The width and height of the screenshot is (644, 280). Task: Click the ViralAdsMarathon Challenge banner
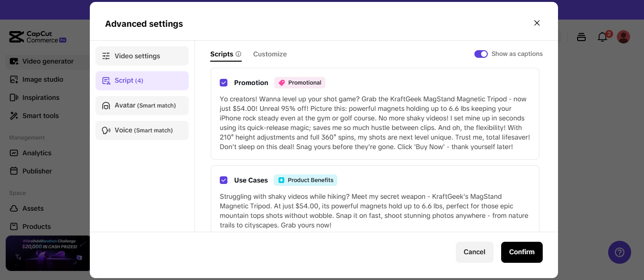tap(48, 253)
